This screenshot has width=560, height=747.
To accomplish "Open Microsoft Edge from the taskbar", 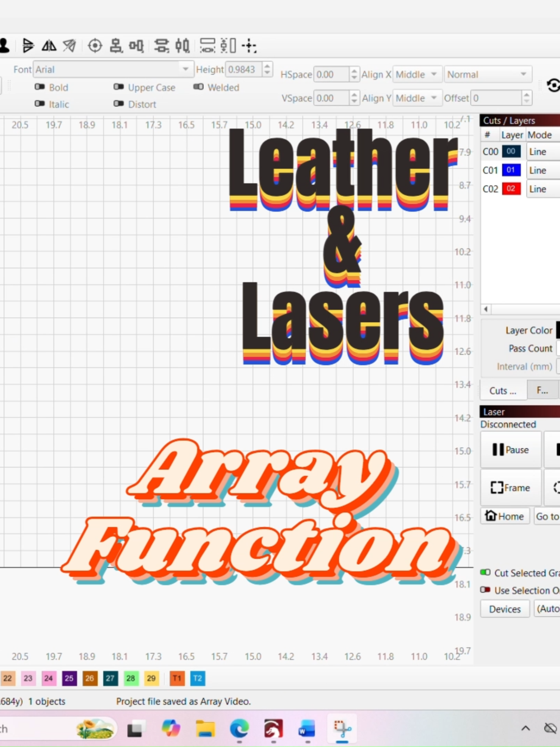I will 239,728.
